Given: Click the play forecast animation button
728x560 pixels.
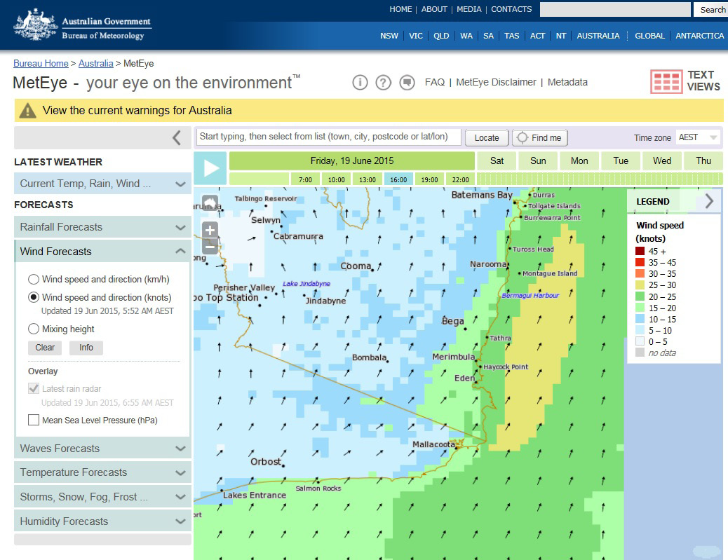Looking at the screenshot, I should click(210, 168).
